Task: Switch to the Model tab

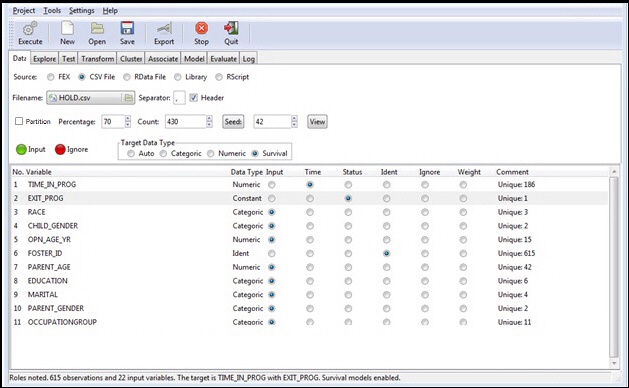Action: click(x=194, y=59)
